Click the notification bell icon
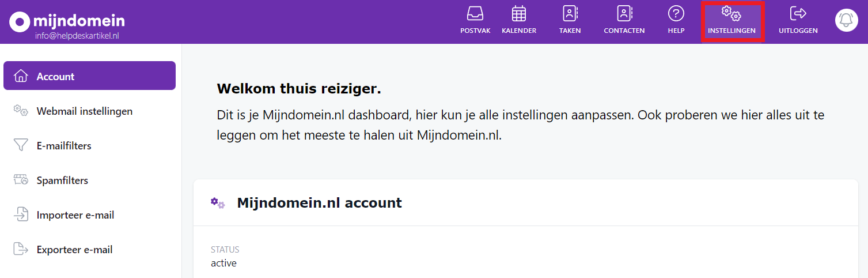Viewport: 868px width, 278px height. (x=846, y=20)
